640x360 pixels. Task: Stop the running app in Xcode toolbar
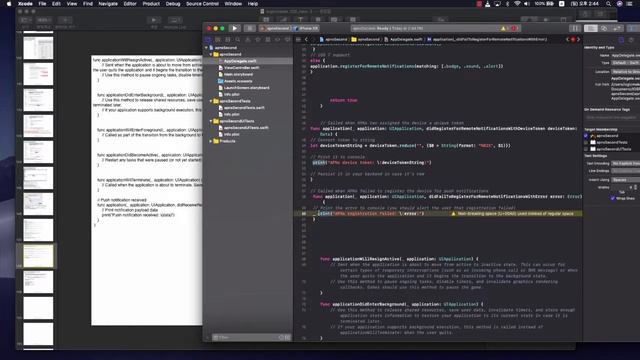click(249, 28)
